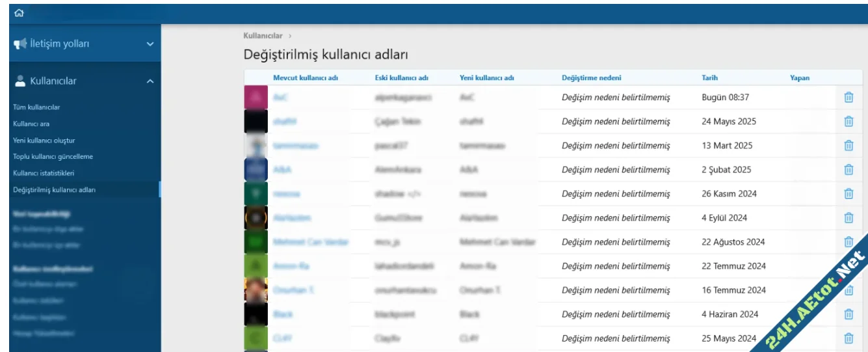Click the home icon in the top bar
The height and width of the screenshot is (352, 868).
[19, 12]
